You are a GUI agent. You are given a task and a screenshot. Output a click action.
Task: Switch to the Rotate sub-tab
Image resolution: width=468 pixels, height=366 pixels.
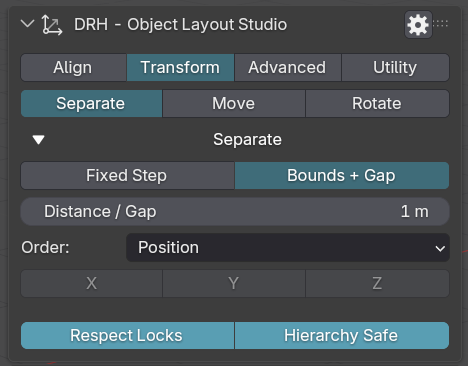(377, 103)
